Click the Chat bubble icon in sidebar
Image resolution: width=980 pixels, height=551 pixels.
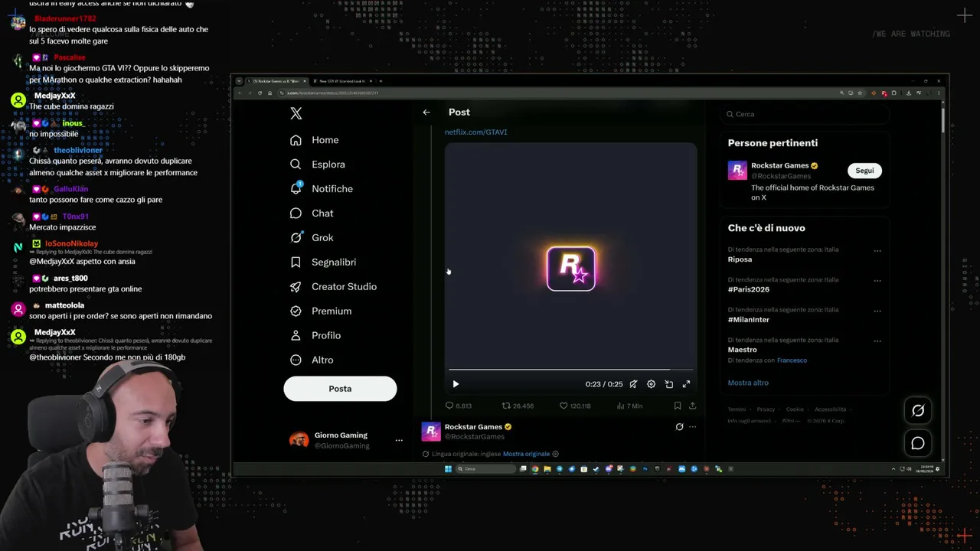296,214
